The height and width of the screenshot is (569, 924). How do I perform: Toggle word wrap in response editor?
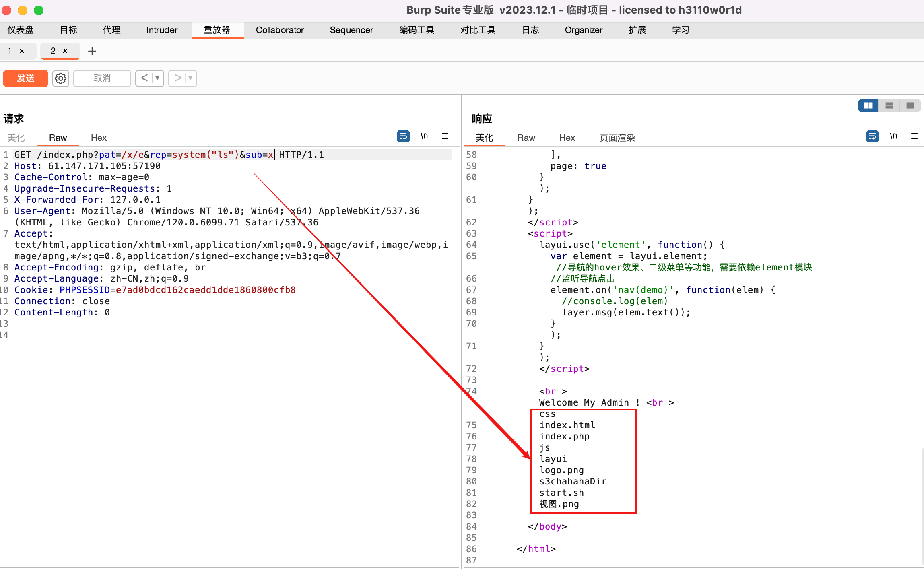tap(872, 136)
